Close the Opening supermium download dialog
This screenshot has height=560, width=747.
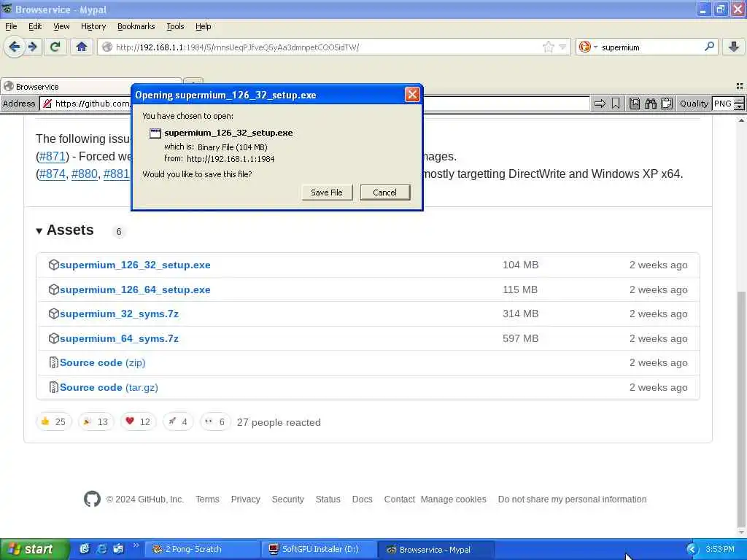[412, 94]
